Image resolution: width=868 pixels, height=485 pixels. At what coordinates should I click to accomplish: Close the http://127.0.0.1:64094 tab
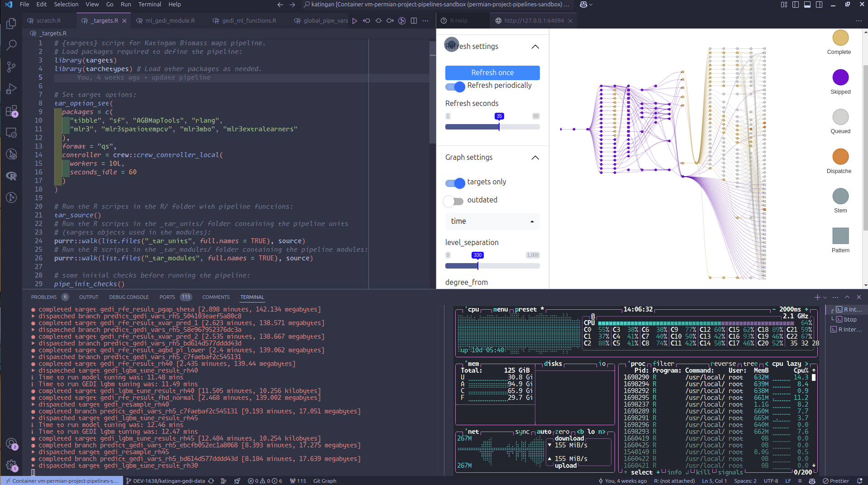[x=570, y=21]
